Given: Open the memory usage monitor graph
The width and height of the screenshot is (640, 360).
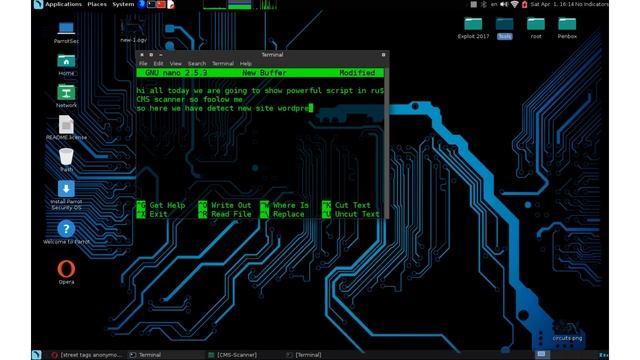Looking at the screenshot, I should tap(240, 4).
